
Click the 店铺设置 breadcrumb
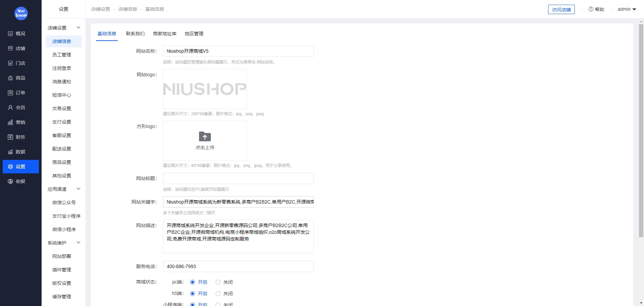(x=101, y=9)
